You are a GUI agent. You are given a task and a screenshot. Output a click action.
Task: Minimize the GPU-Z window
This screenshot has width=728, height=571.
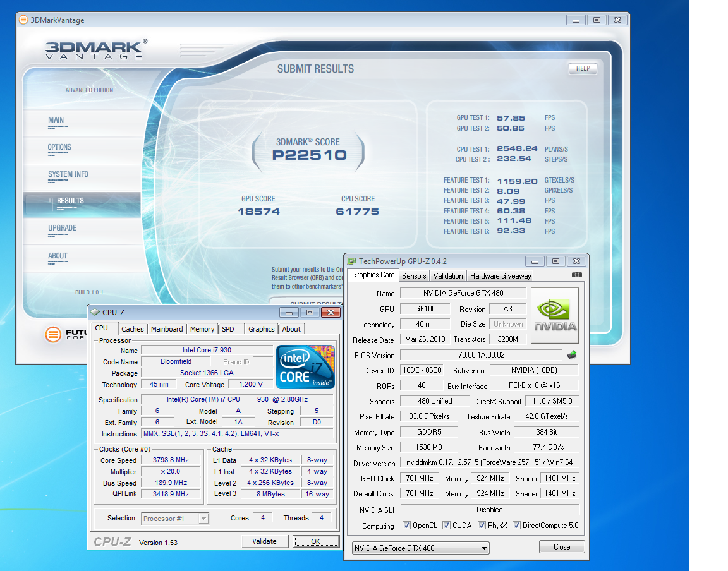tap(535, 261)
